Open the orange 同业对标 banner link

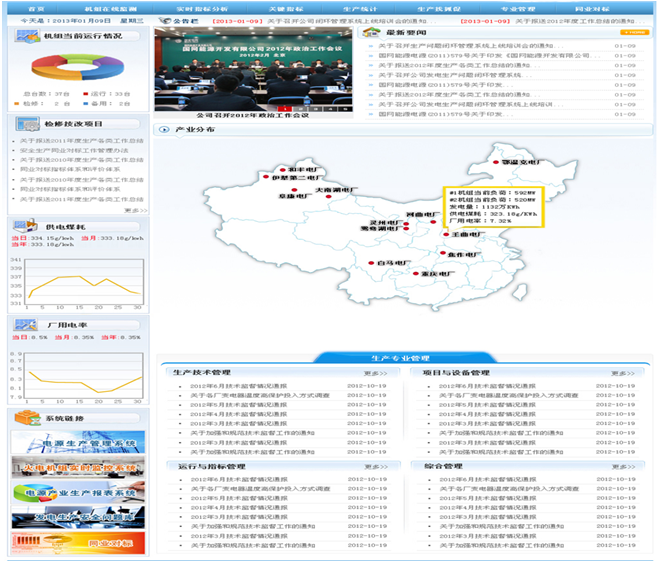(x=78, y=543)
